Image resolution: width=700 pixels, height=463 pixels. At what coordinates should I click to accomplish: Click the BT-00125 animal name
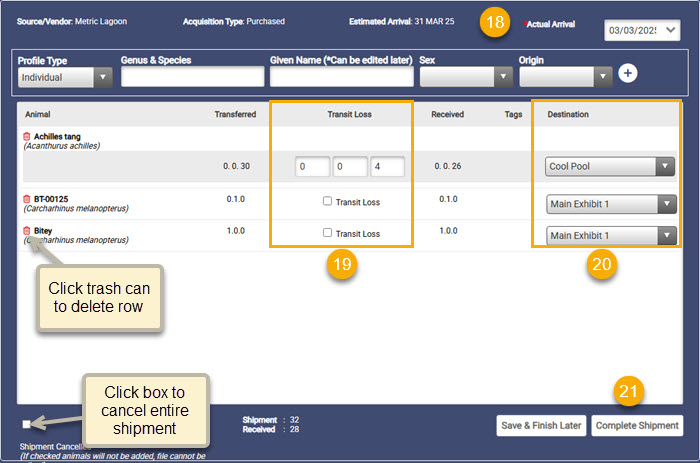pyautogui.click(x=51, y=199)
